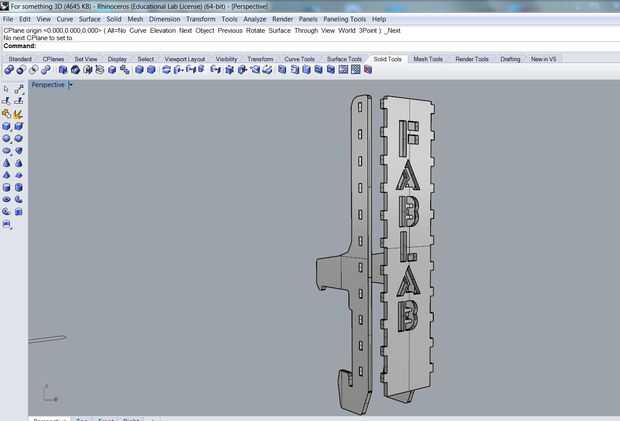Click the last magenta cube icon in Solid Tools

(x=368, y=70)
